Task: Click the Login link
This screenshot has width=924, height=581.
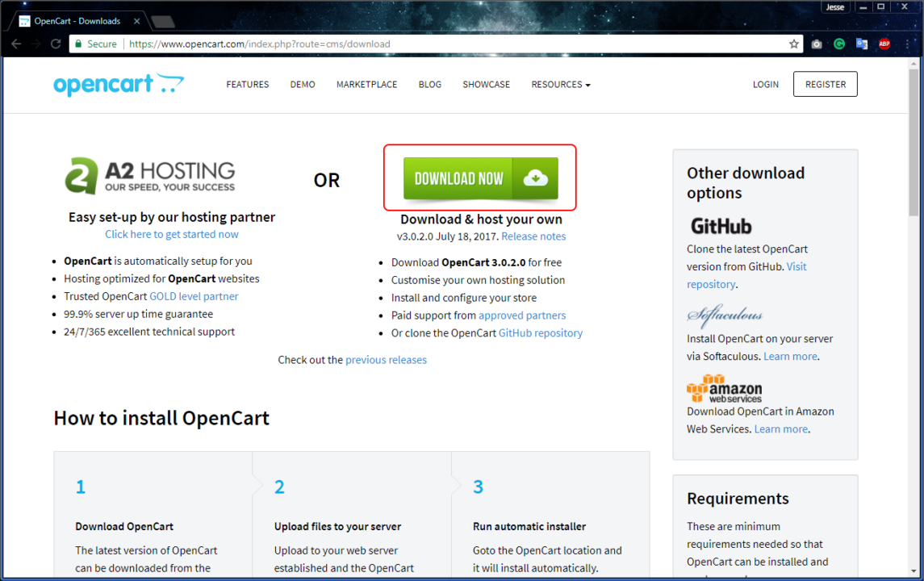Action: (x=766, y=84)
